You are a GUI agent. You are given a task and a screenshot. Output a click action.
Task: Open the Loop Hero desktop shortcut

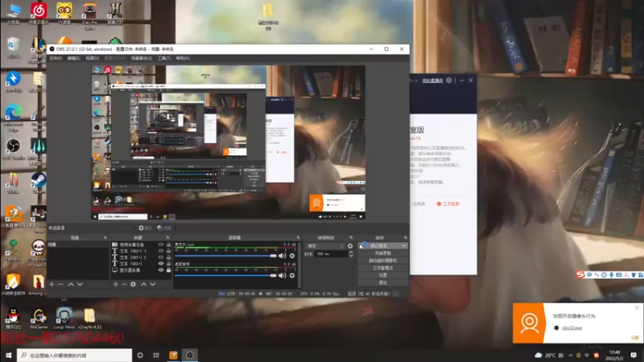pyautogui.click(x=64, y=319)
